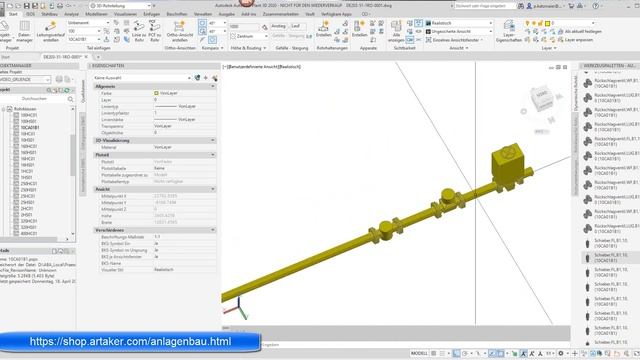The height and width of the screenshot is (360, 640).
Task: Click Erstellen icon in Apparate panel
Action: (360, 29)
